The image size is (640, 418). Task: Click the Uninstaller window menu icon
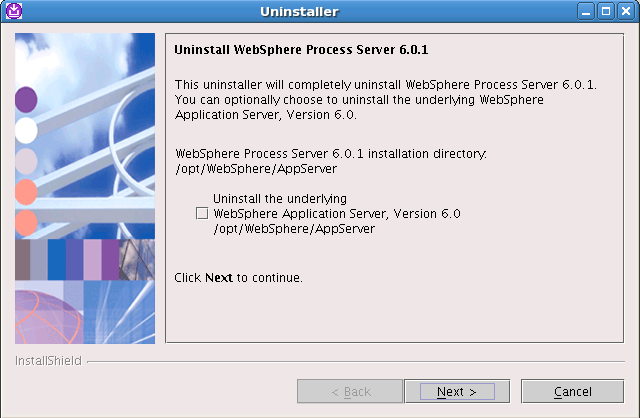pyautogui.click(x=14, y=11)
